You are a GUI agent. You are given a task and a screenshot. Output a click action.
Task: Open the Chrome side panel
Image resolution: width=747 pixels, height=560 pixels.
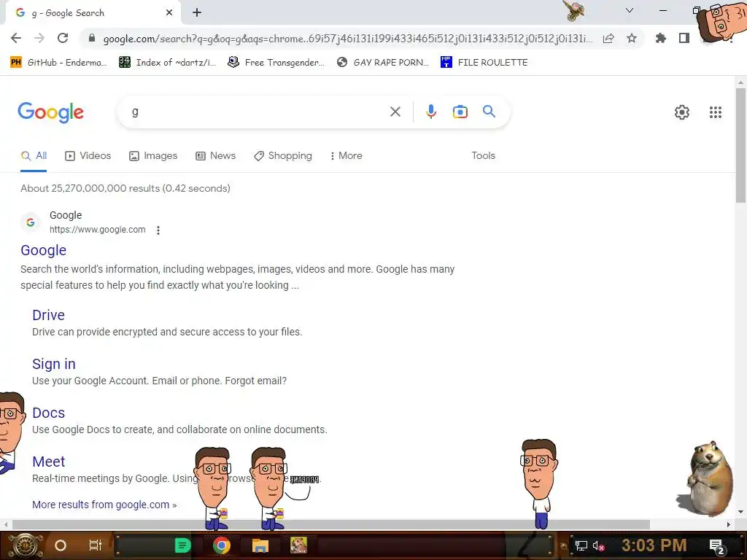pos(684,38)
